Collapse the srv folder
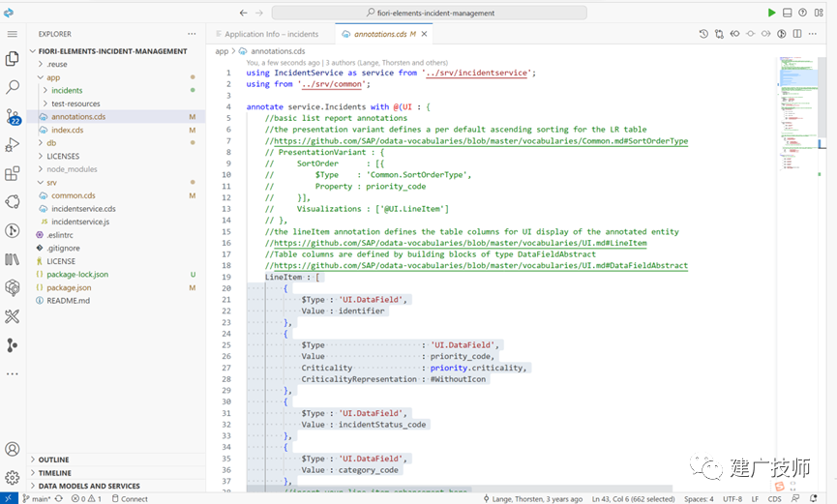Screen dimensions: 837x504 pyautogui.click(x=51, y=183)
